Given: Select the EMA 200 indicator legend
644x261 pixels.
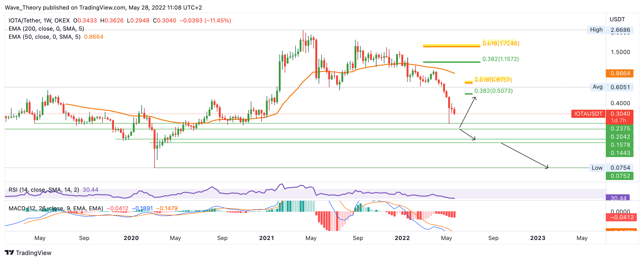Looking at the screenshot, I should point(46,29).
